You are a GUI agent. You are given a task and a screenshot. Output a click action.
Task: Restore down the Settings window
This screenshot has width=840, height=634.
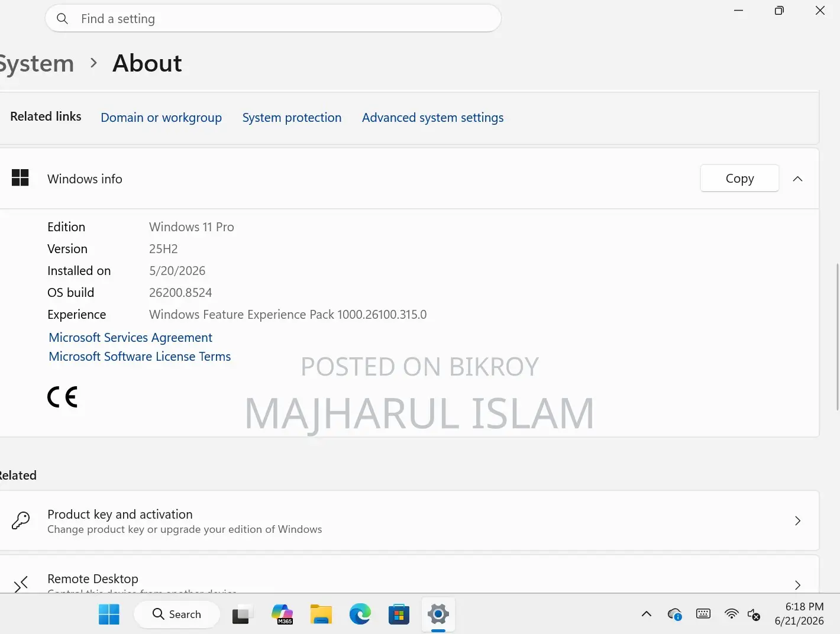point(779,10)
